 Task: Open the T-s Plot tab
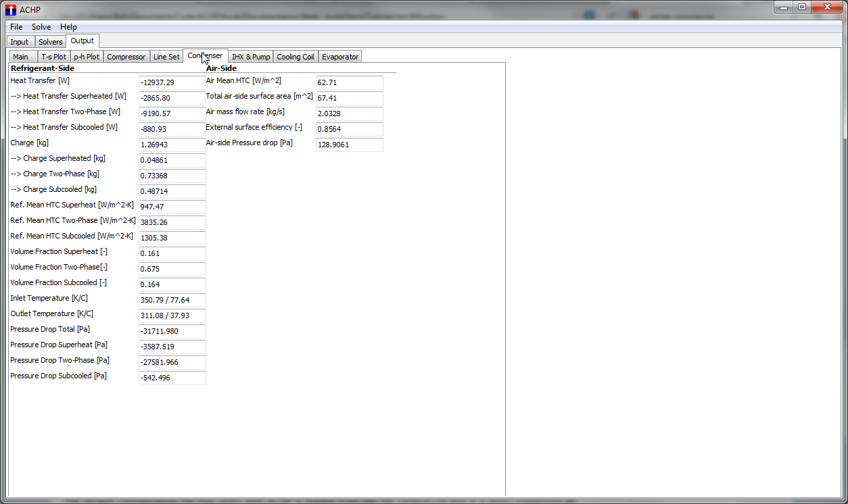coord(54,57)
